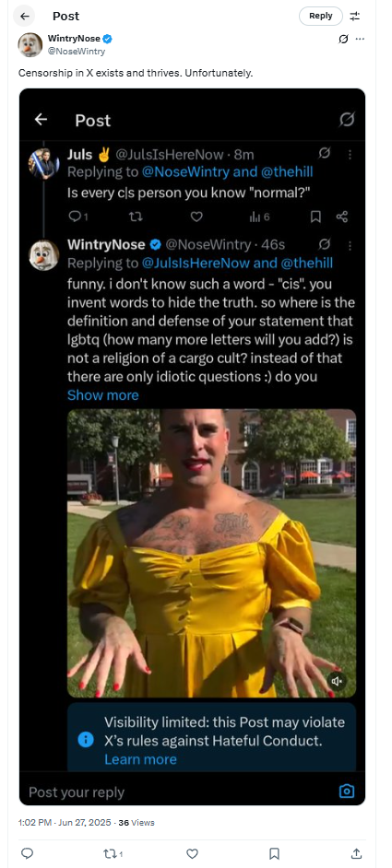
Task: Repost using the bottom retweet icon
Action: [x=109, y=853]
